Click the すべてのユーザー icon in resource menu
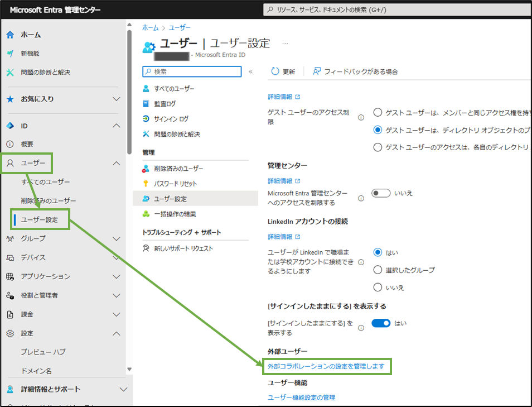532x407 pixels. click(x=146, y=89)
